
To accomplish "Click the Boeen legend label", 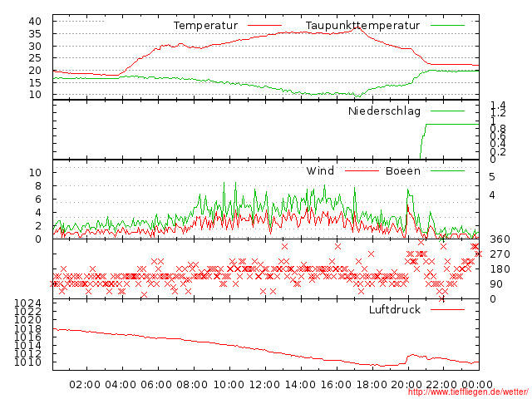I will 402,170.
